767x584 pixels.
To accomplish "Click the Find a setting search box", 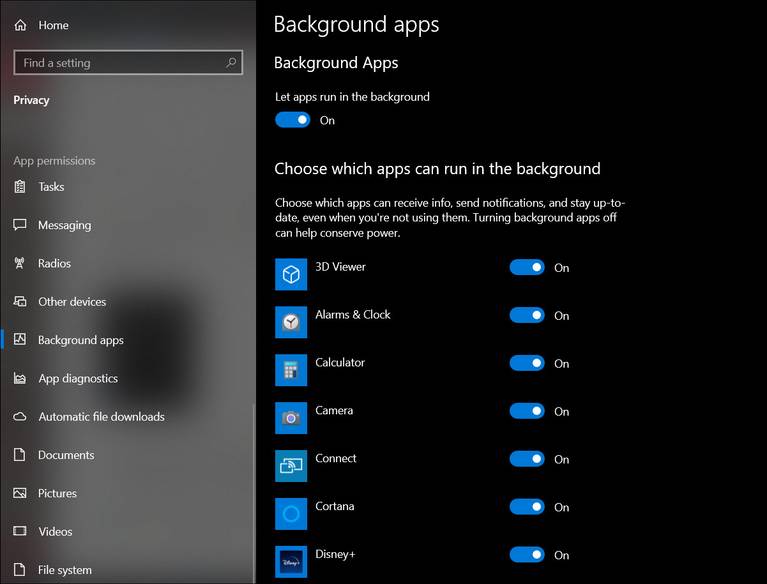I will coord(118,63).
